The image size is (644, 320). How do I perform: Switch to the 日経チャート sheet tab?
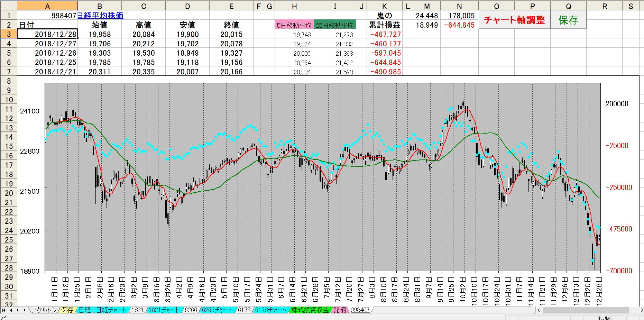coord(111,310)
